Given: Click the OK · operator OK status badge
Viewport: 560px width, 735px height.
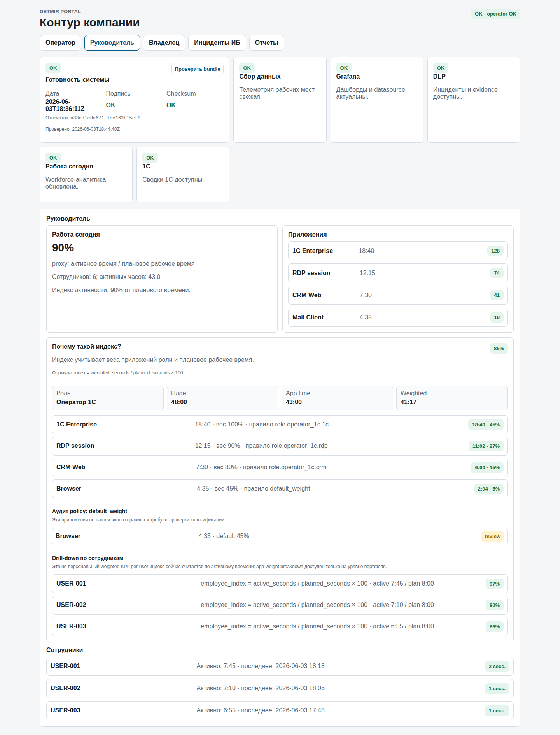Looking at the screenshot, I should (x=495, y=14).
